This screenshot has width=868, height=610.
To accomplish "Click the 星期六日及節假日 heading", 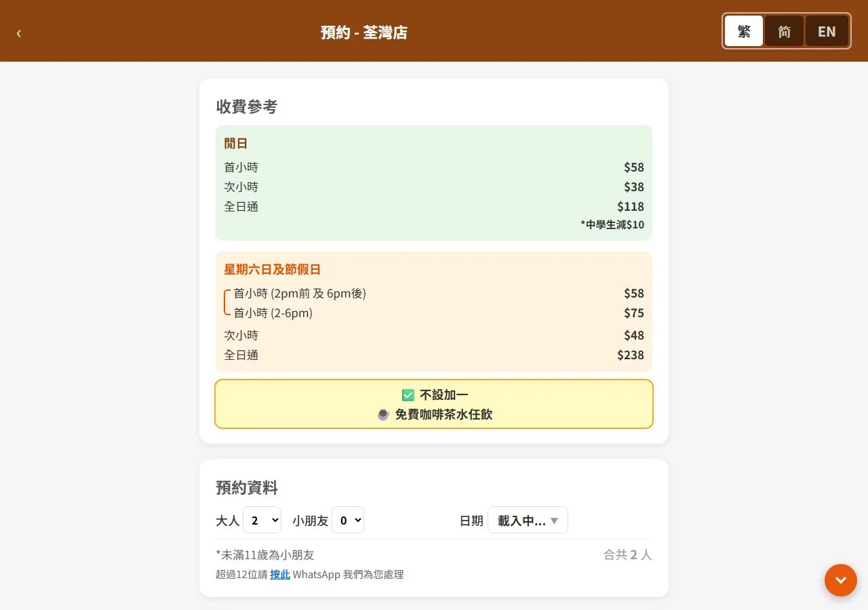I will point(273,270).
